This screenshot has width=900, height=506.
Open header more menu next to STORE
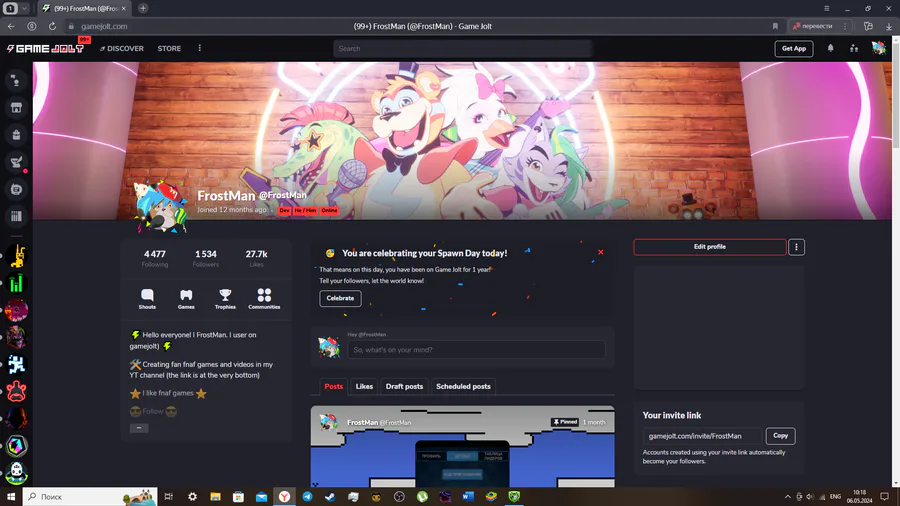[x=200, y=48]
